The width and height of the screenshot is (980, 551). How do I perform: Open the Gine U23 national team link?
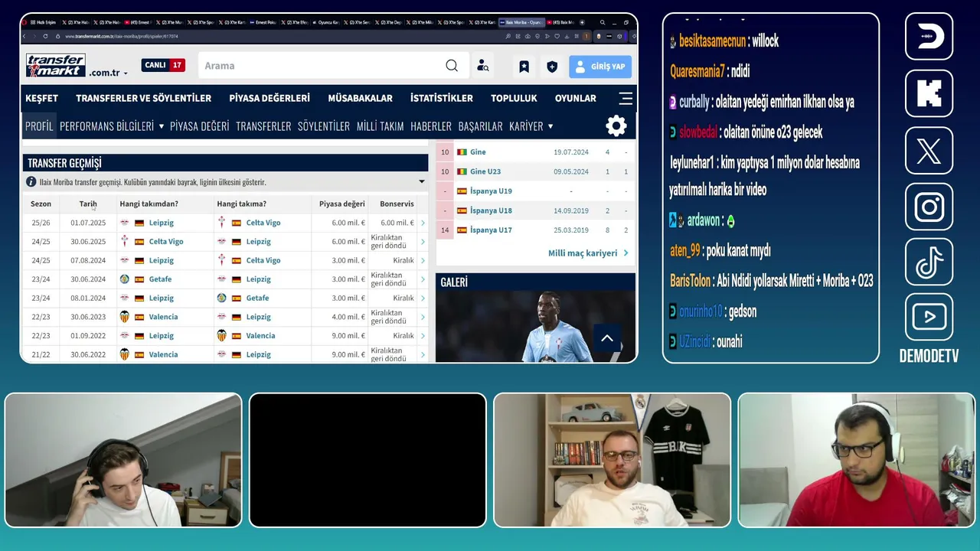[485, 171]
